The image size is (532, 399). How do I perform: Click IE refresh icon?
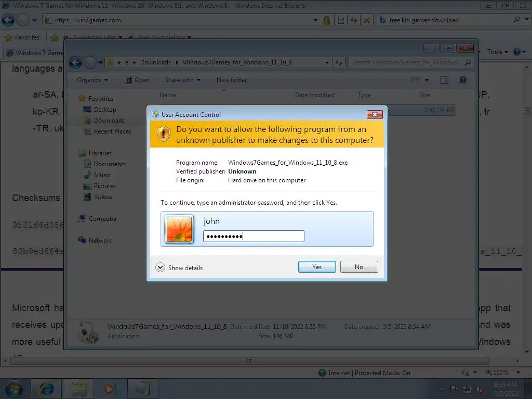(354, 20)
